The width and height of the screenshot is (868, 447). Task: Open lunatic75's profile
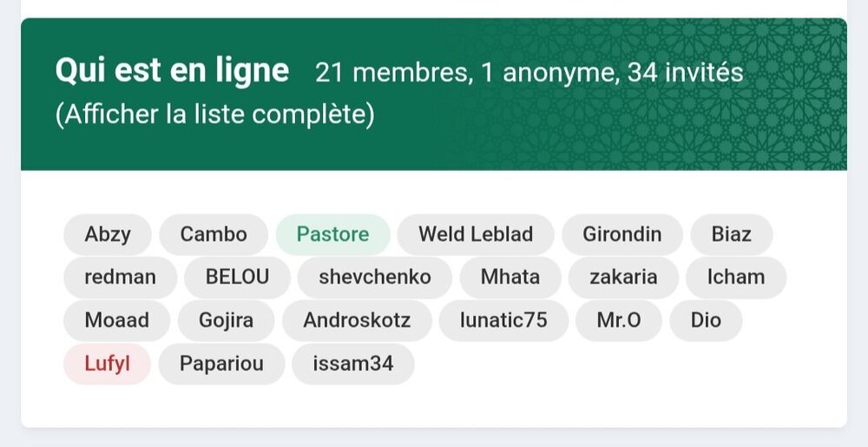503,320
